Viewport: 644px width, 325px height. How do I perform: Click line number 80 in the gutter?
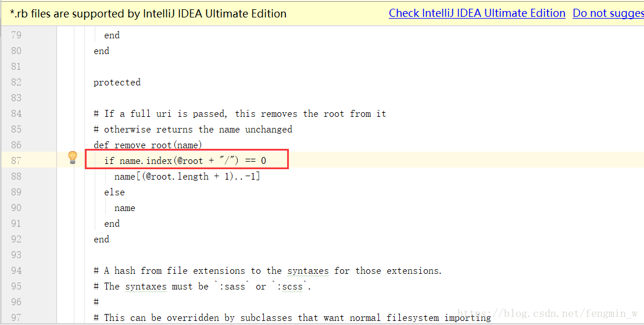click(16, 51)
